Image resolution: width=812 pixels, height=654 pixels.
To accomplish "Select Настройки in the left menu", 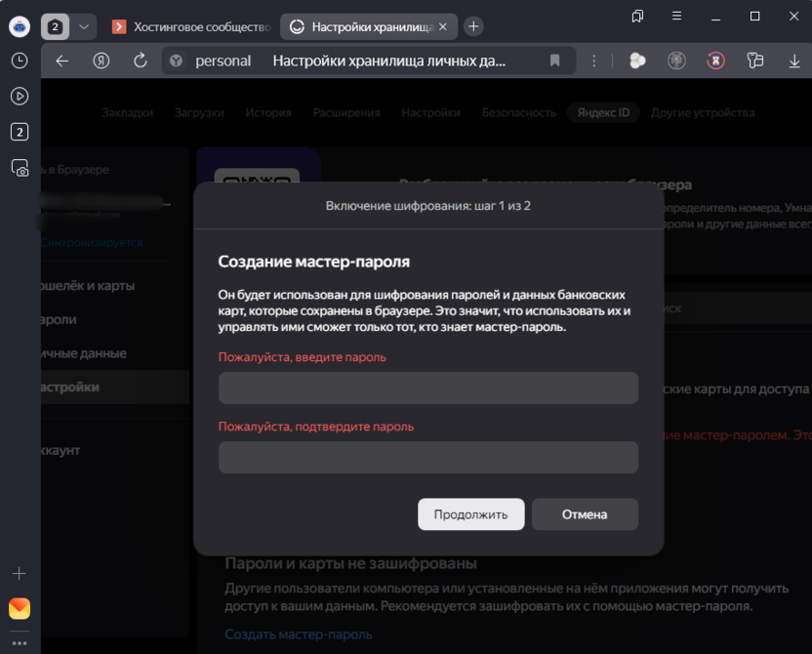I will click(115, 387).
